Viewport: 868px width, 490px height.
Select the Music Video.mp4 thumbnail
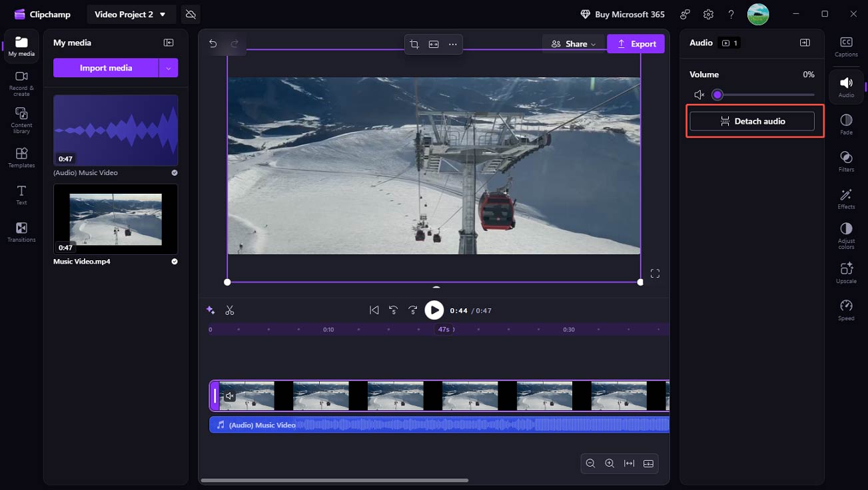[x=115, y=219]
